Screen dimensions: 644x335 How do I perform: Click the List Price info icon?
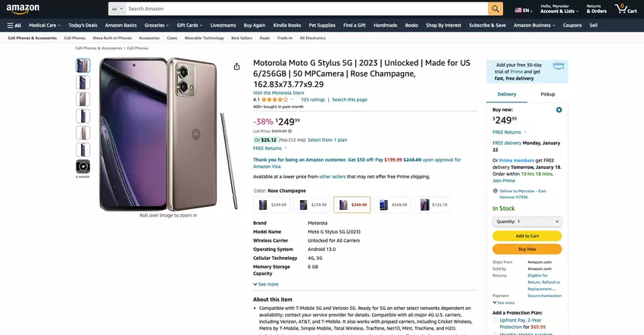click(x=290, y=131)
